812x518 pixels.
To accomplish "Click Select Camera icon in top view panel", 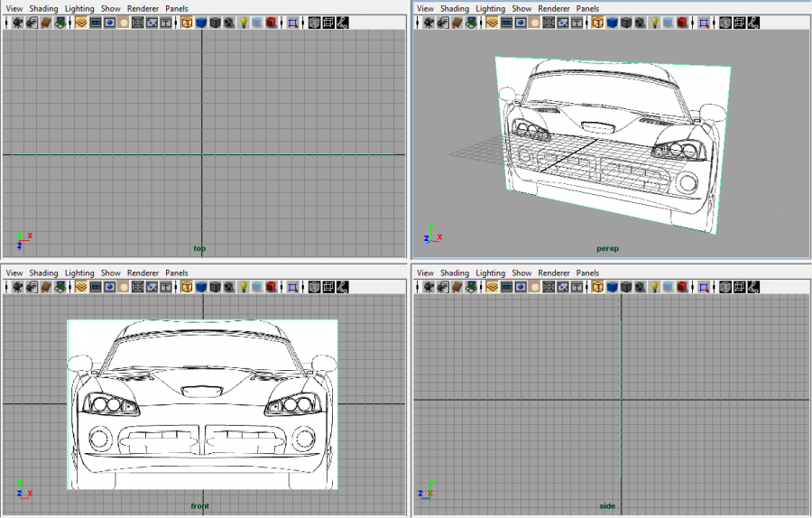I will click(x=17, y=23).
